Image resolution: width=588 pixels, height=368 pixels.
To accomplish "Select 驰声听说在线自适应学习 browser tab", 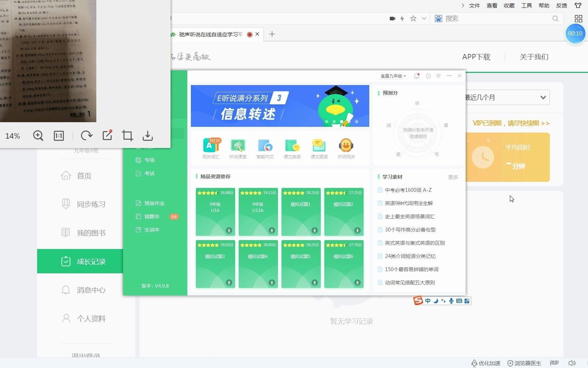I will click(x=211, y=34).
